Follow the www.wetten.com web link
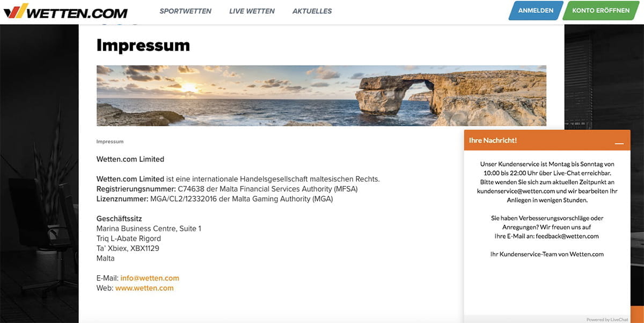Image resolution: width=644 pixels, height=323 pixels. 144,288
